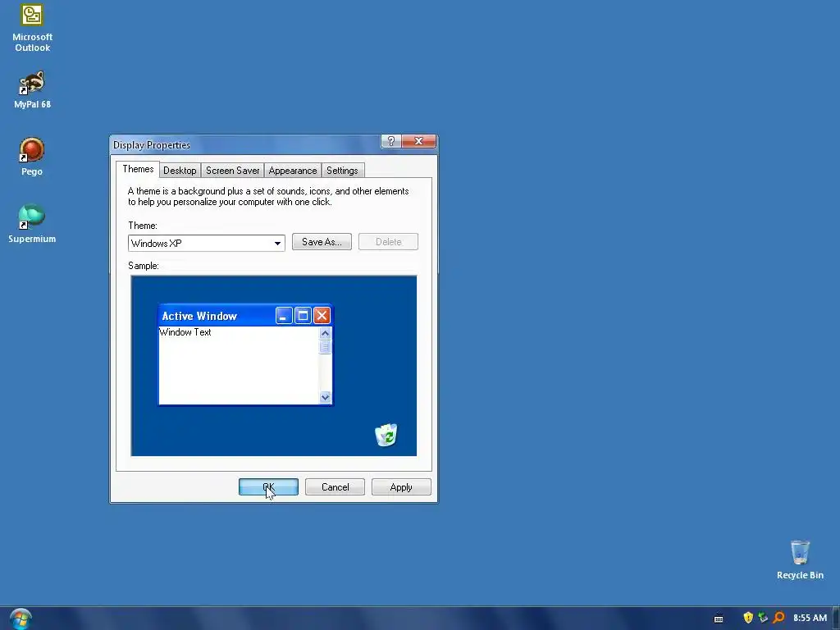
Task: Open Microsoft Outlook desktop icon
Action: 32,28
